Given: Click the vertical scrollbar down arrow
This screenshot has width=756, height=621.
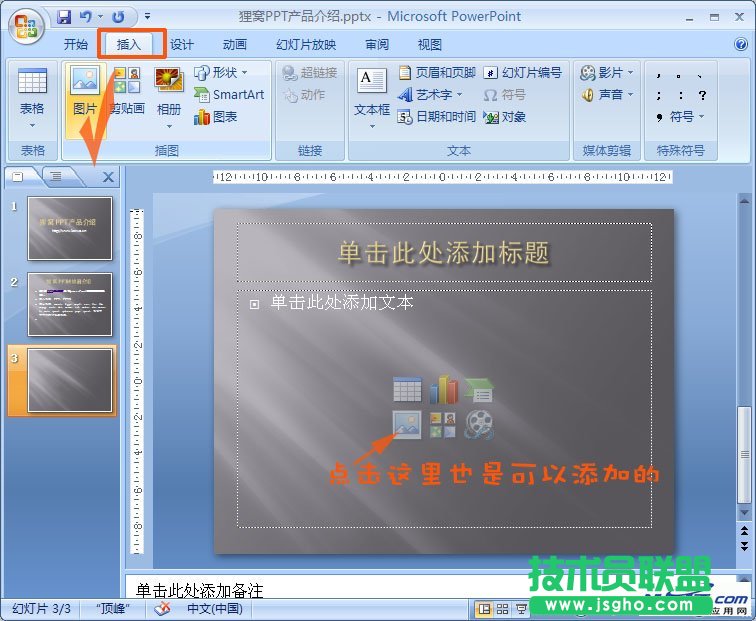Looking at the screenshot, I should click(744, 513).
